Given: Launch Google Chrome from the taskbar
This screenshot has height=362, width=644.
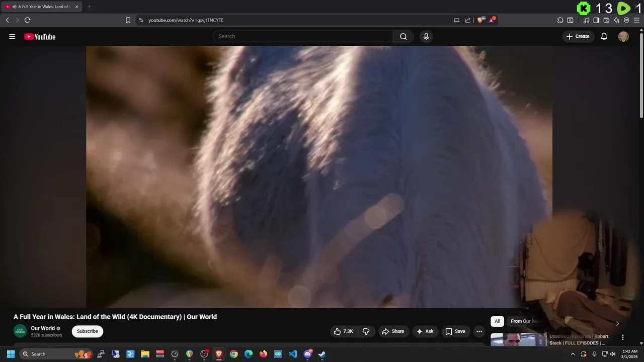Looking at the screenshot, I should pyautogui.click(x=233, y=354).
